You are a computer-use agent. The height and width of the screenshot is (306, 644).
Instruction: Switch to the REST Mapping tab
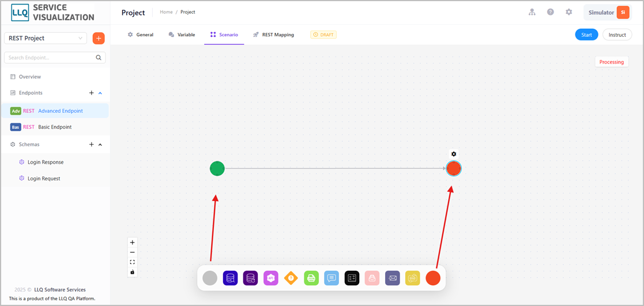273,35
